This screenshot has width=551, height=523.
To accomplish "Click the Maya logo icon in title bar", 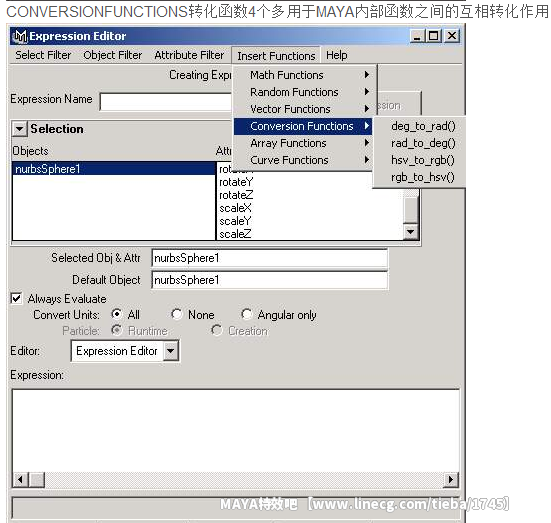I will click(x=19, y=36).
